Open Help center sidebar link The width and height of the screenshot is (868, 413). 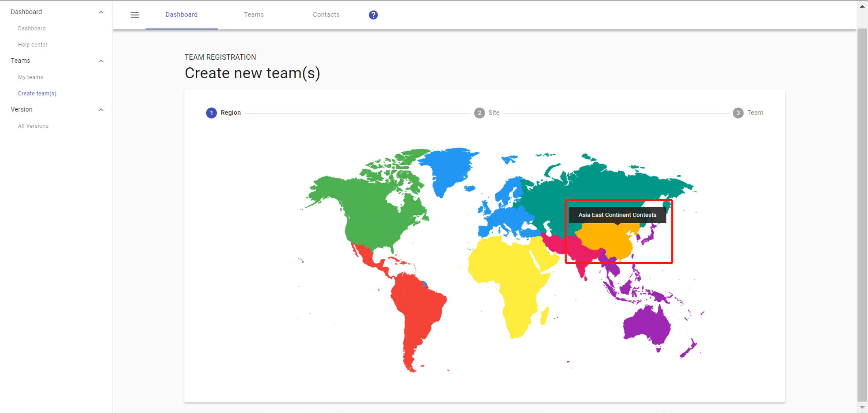point(33,45)
